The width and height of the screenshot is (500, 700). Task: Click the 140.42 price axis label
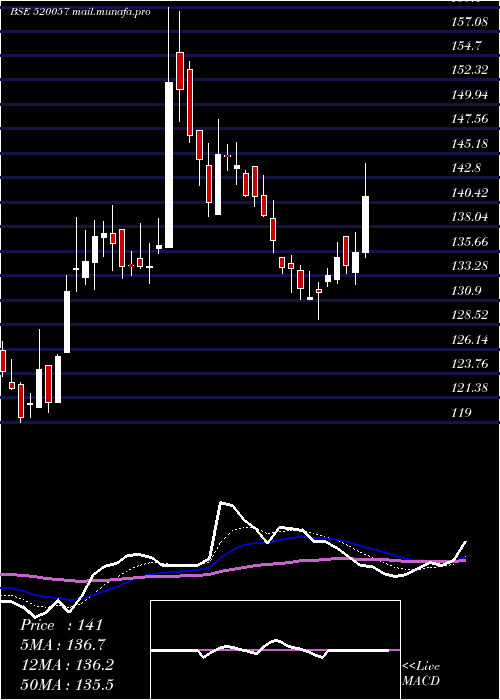click(x=468, y=192)
